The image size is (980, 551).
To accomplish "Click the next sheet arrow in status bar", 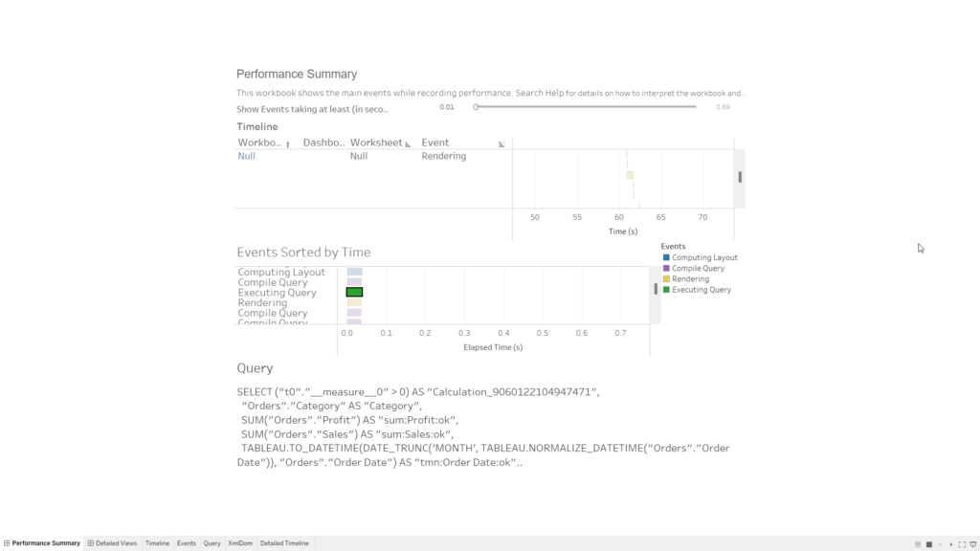I will (951, 544).
